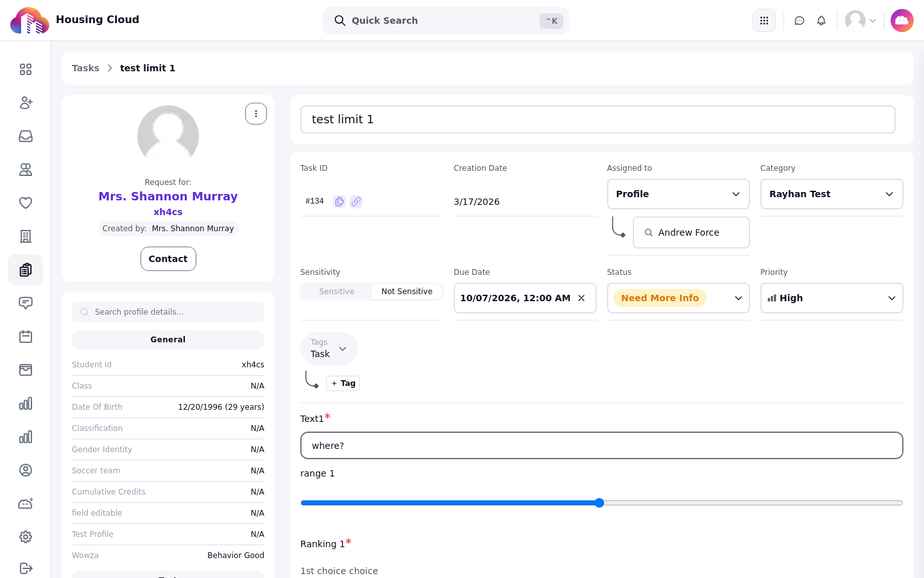924x578 pixels.
Task: Click the Creation Date 3/17/2026
Action: coord(477,202)
